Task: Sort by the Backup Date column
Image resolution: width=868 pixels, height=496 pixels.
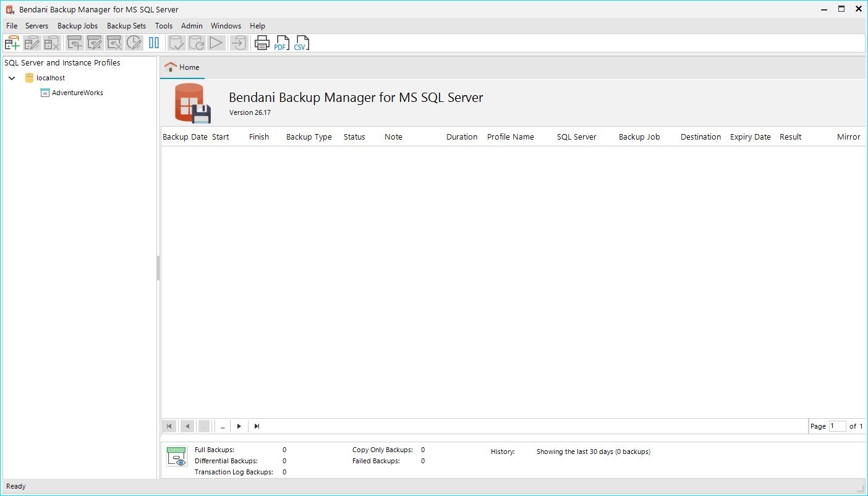Action: pyautogui.click(x=185, y=137)
